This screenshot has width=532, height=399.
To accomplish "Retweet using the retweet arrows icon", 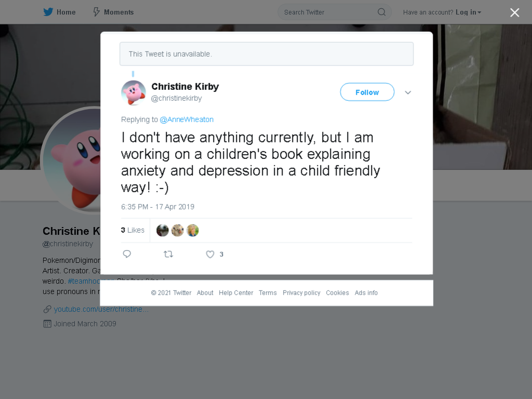I will tap(168, 254).
